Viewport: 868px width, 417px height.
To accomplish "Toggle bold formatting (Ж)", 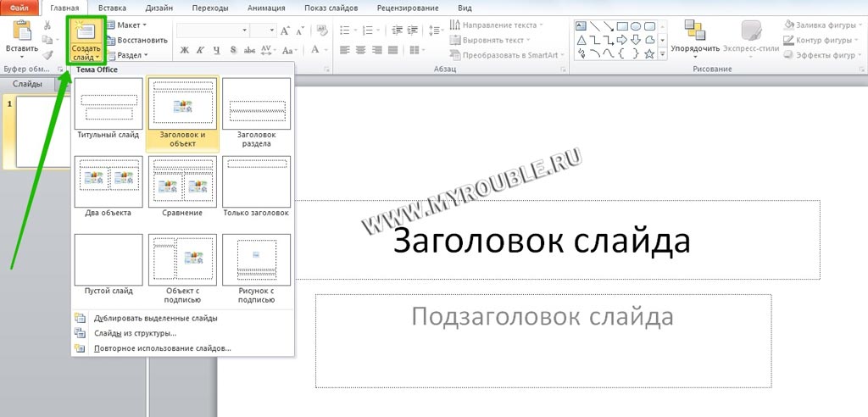I will (184, 50).
